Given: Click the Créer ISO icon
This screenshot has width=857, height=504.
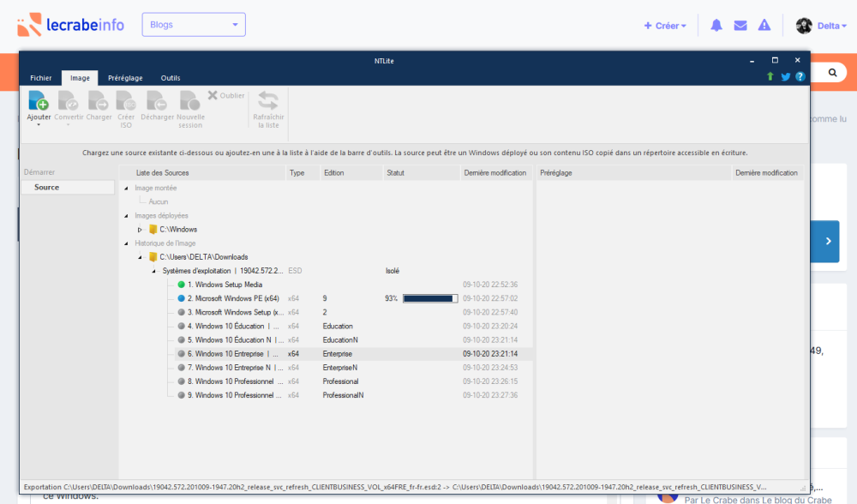Looking at the screenshot, I should pyautogui.click(x=126, y=100).
